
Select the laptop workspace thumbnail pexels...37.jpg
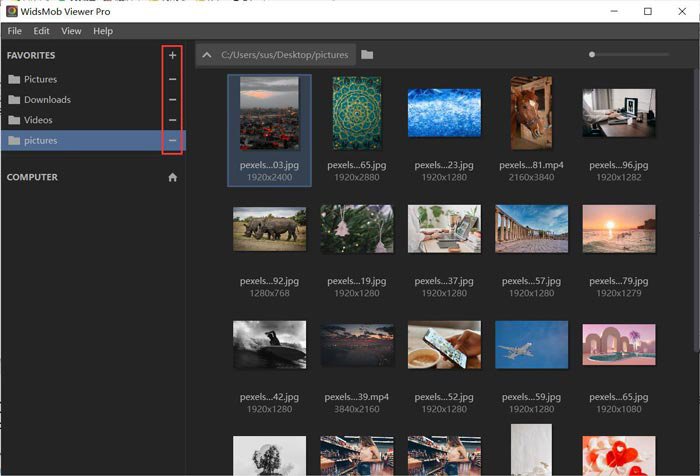[444, 229]
